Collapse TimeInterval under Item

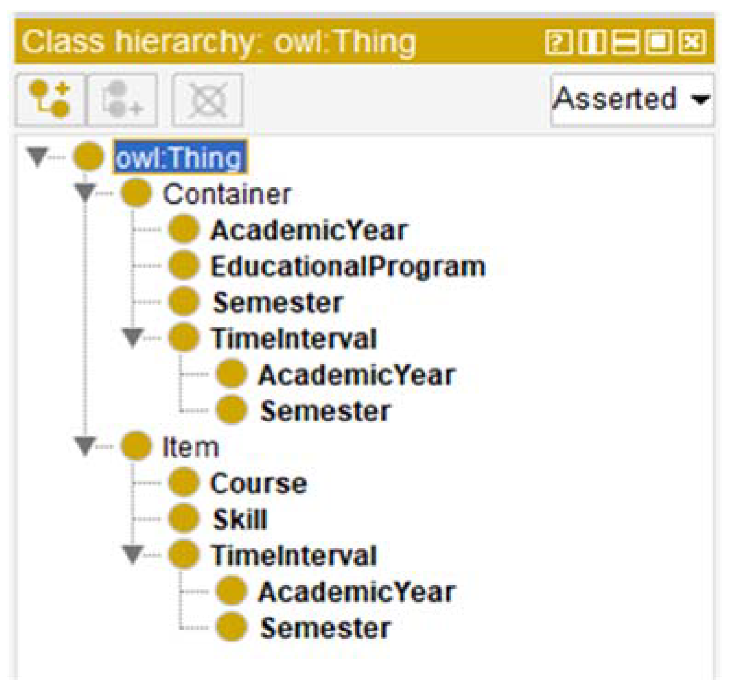click(133, 554)
